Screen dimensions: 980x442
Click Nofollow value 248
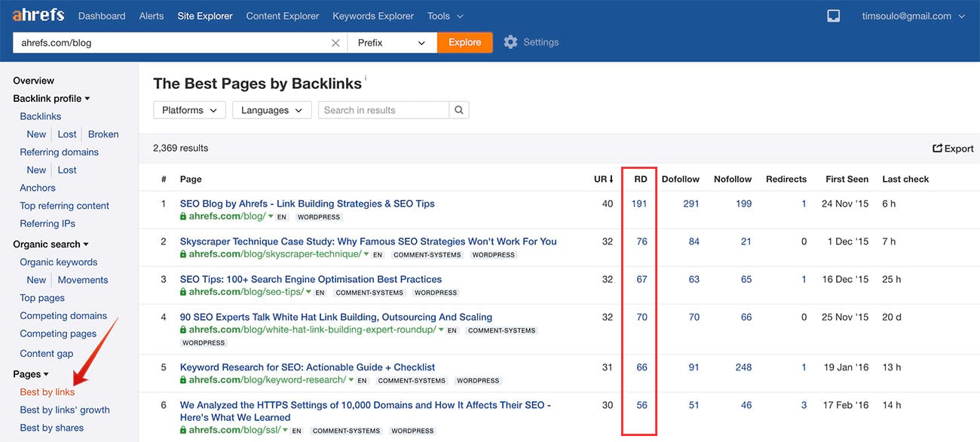coord(743,367)
